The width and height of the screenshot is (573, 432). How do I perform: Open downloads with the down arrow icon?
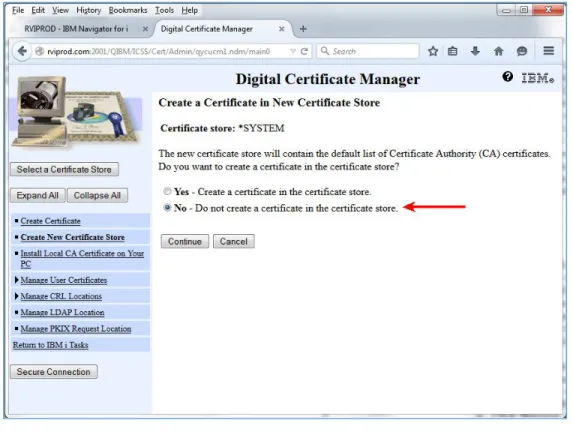point(475,51)
